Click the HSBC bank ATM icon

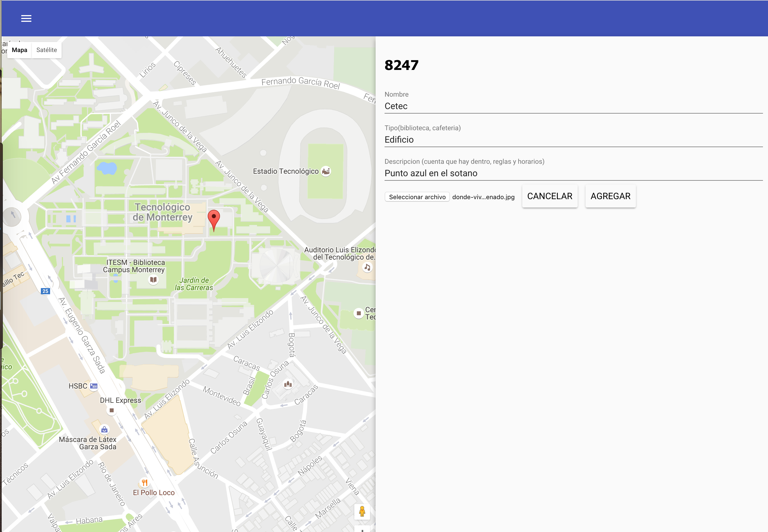[x=94, y=386]
